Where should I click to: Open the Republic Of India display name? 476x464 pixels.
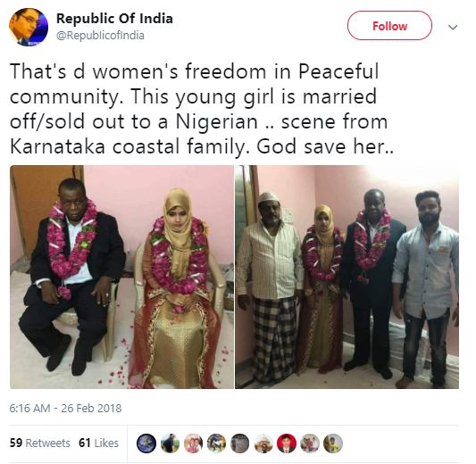(114, 19)
